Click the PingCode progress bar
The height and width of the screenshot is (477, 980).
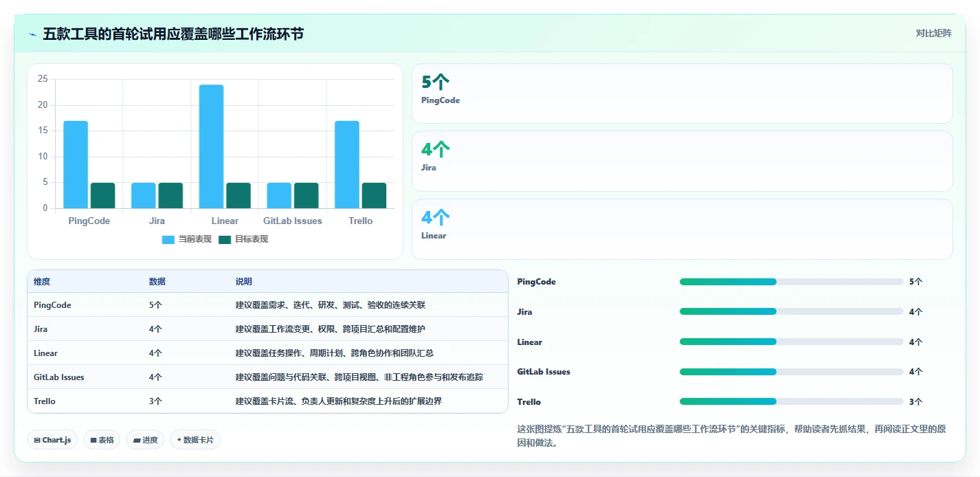tap(791, 282)
